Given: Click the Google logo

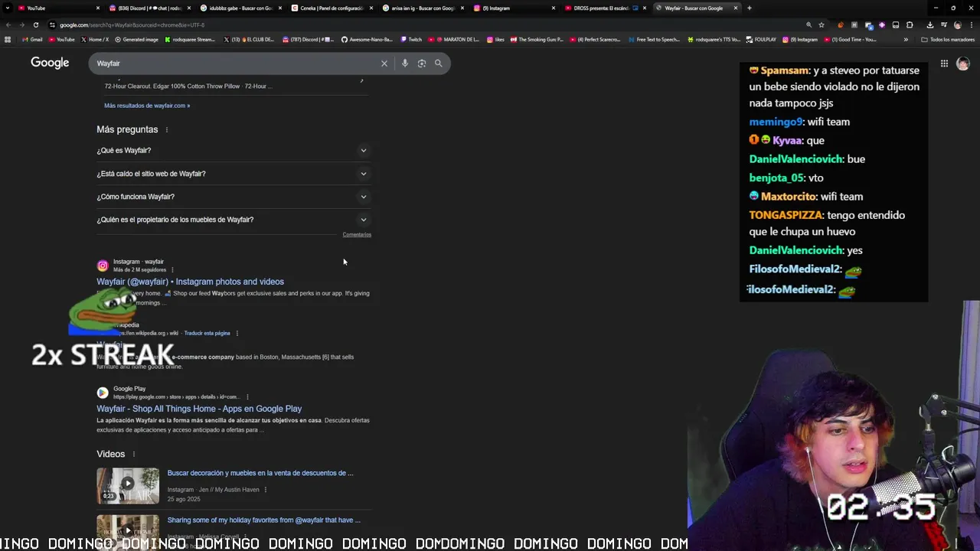Looking at the screenshot, I should click(x=50, y=63).
